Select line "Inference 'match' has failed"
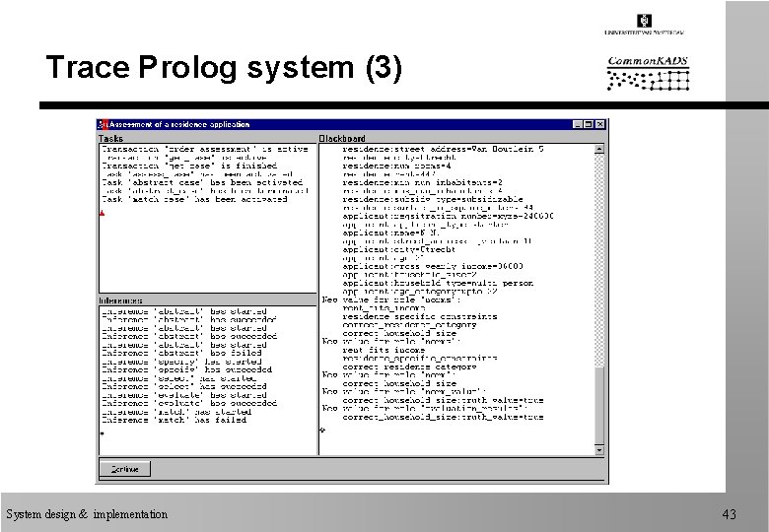Viewport: 769px width, 532px height. click(175, 420)
